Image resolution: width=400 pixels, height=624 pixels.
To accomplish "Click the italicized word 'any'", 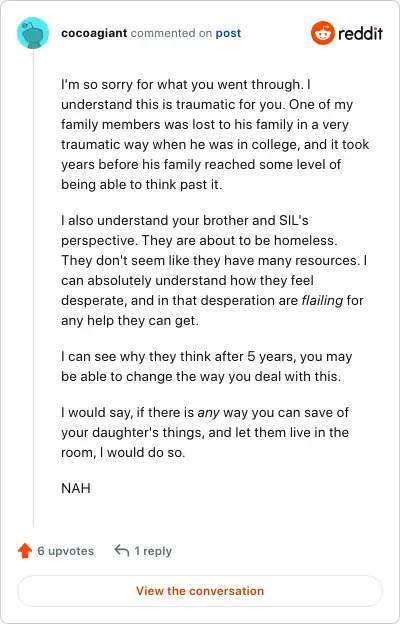I will [209, 413].
